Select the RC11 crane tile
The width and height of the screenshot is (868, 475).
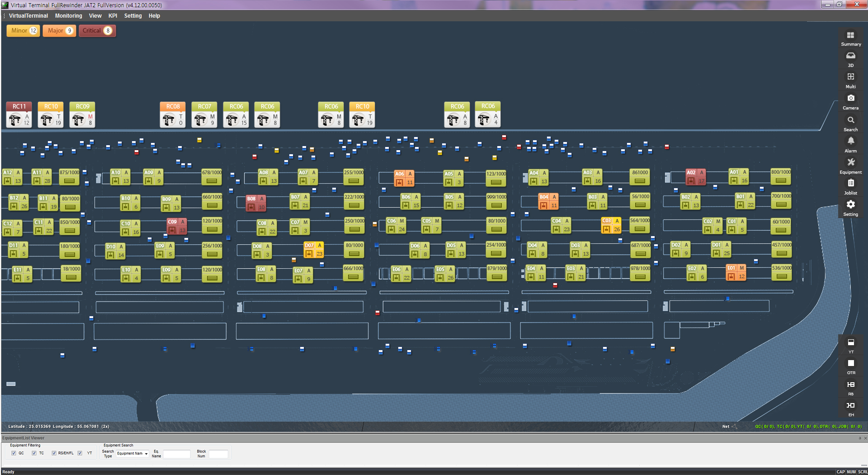point(19,115)
